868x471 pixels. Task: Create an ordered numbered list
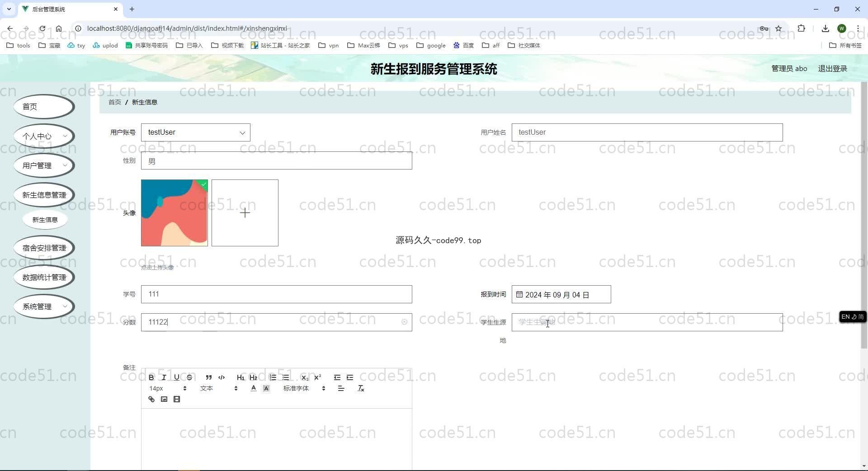tap(273, 377)
